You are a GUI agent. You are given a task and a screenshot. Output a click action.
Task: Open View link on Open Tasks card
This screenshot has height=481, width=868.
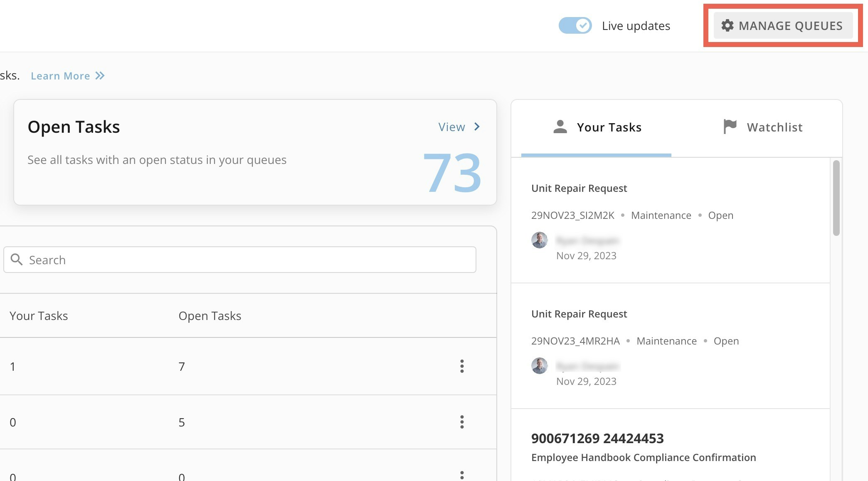pyautogui.click(x=451, y=127)
